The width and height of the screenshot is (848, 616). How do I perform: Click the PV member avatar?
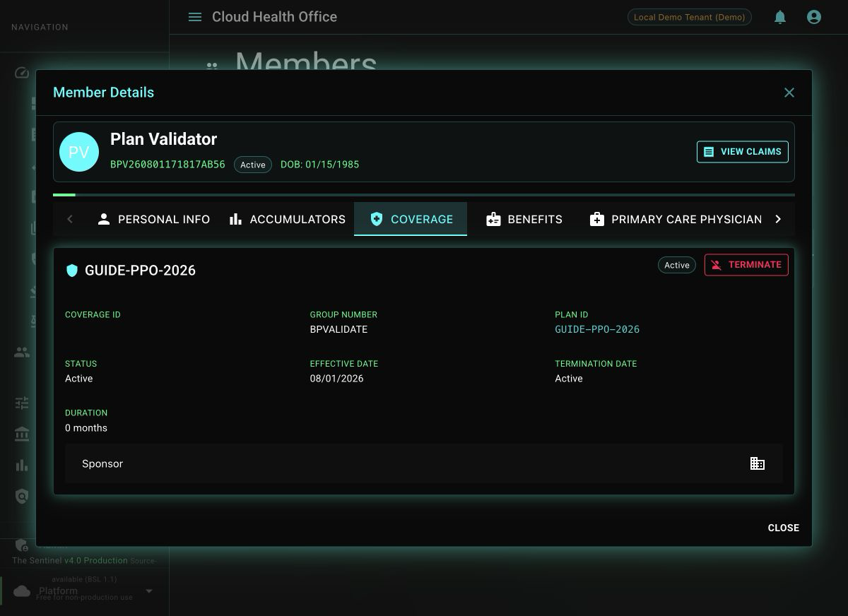[x=79, y=152]
